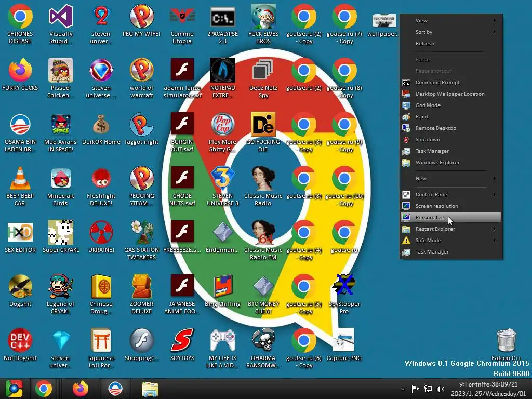
Task: Expand the Control Panel submenu
Action: coord(451,194)
